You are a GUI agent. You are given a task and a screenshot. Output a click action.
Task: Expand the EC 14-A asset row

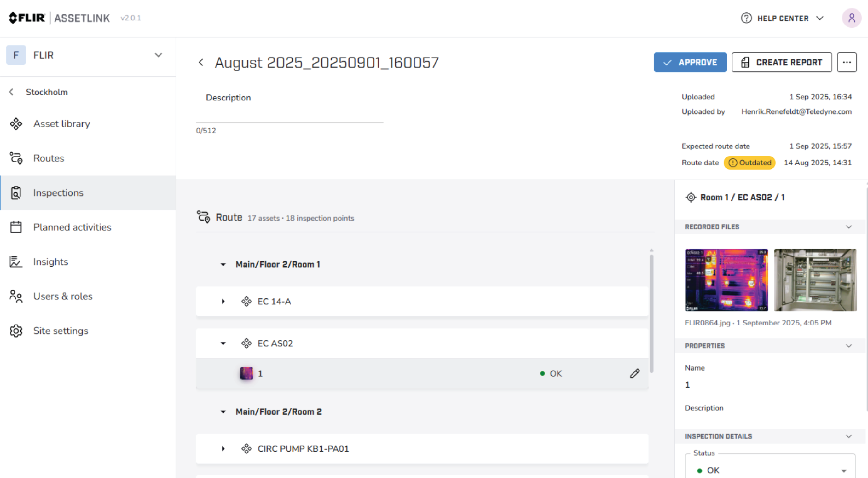click(x=223, y=302)
